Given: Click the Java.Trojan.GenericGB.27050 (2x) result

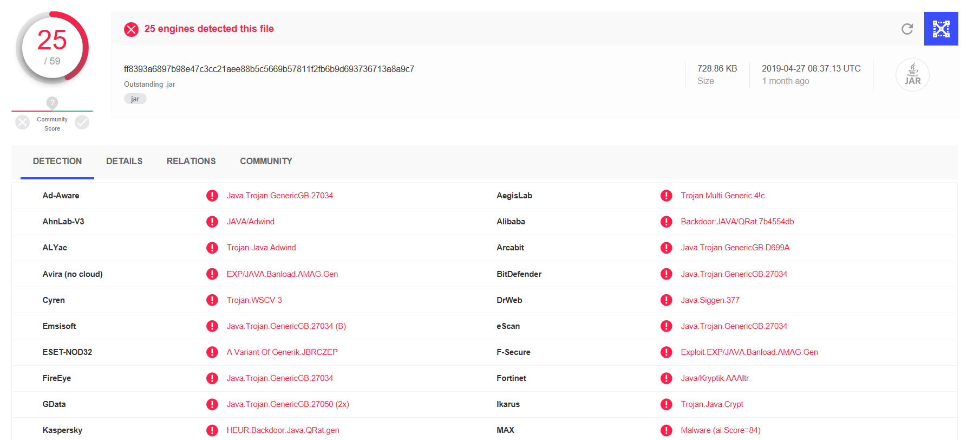Looking at the screenshot, I should click(x=288, y=404).
